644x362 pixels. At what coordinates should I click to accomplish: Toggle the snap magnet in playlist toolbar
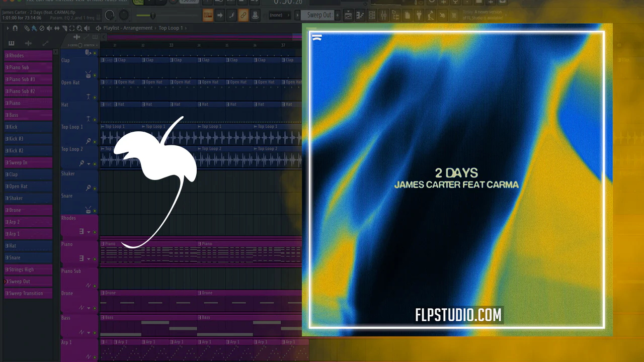click(15, 28)
